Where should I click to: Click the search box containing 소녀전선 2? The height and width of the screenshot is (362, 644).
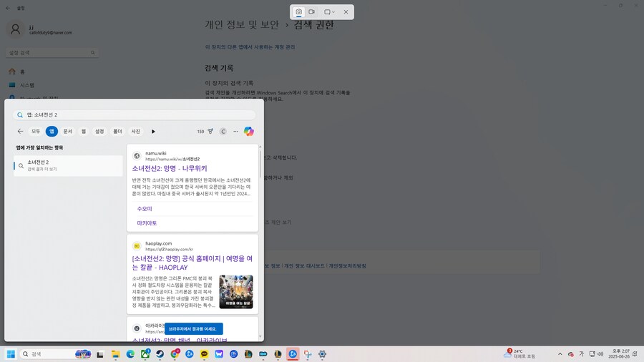pyautogui.click(x=134, y=115)
